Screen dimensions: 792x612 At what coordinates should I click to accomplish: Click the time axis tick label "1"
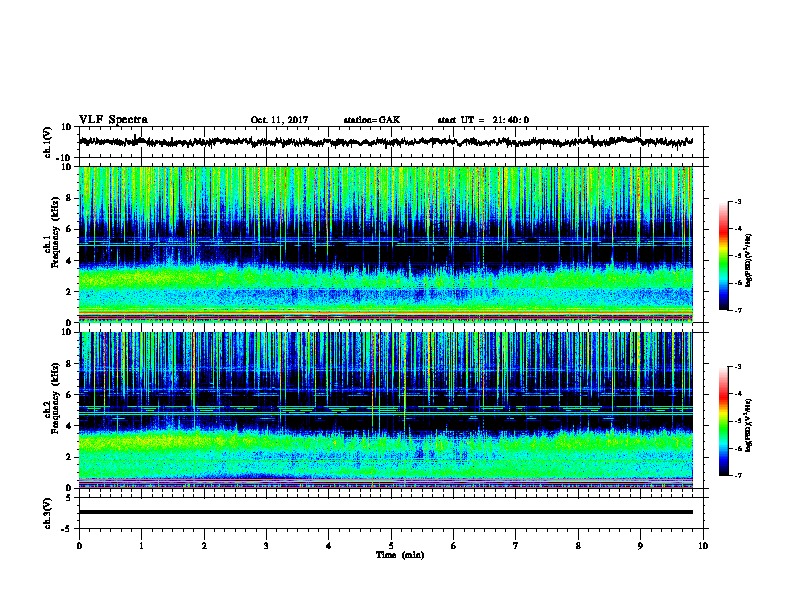(141, 546)
